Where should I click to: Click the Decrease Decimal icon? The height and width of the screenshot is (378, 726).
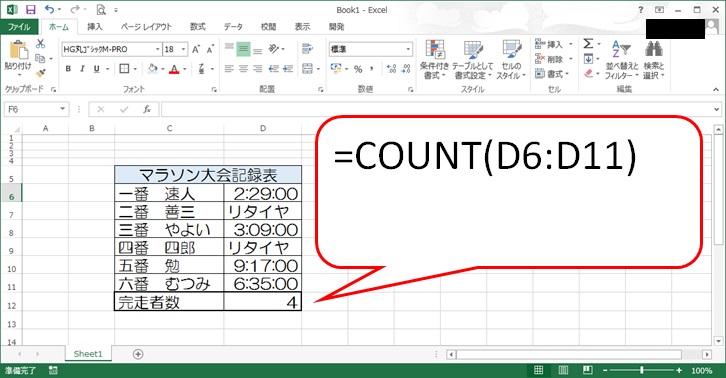[x=406, y=69]
